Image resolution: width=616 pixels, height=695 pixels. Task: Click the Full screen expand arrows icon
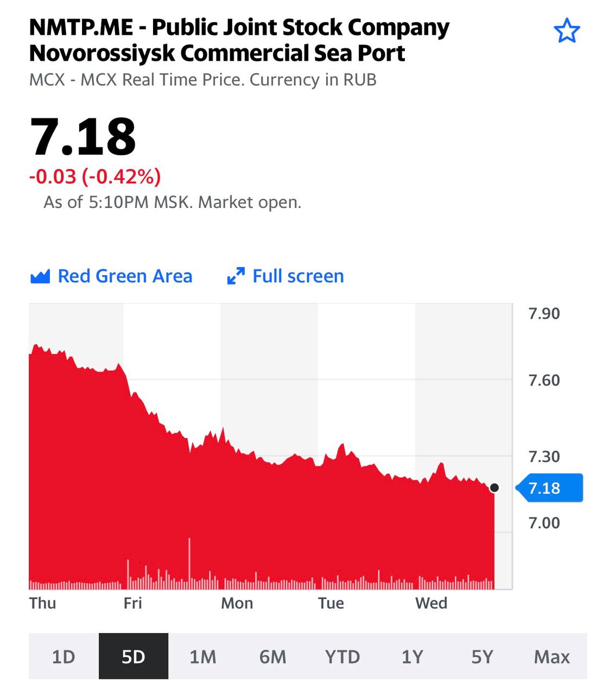click(236, 276)
